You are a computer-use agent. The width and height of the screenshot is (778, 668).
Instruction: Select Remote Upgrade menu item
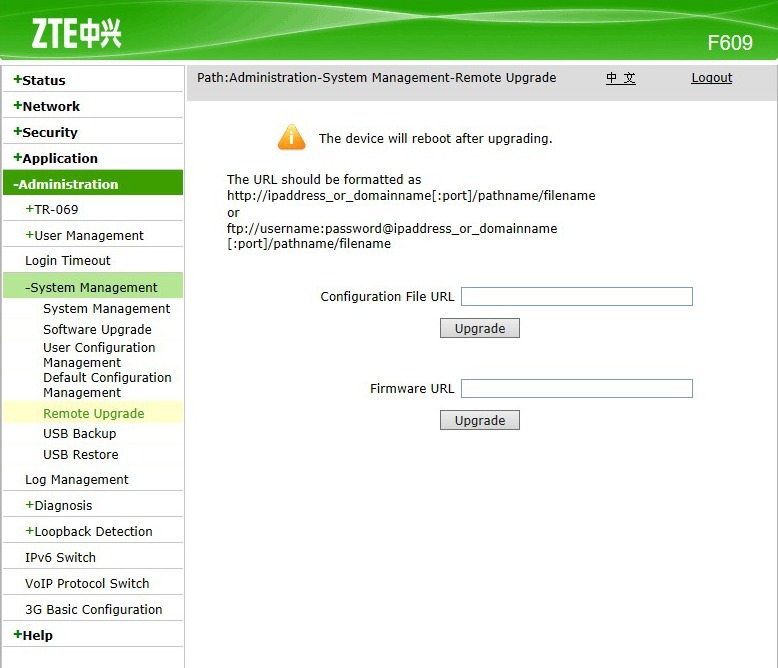94,413
